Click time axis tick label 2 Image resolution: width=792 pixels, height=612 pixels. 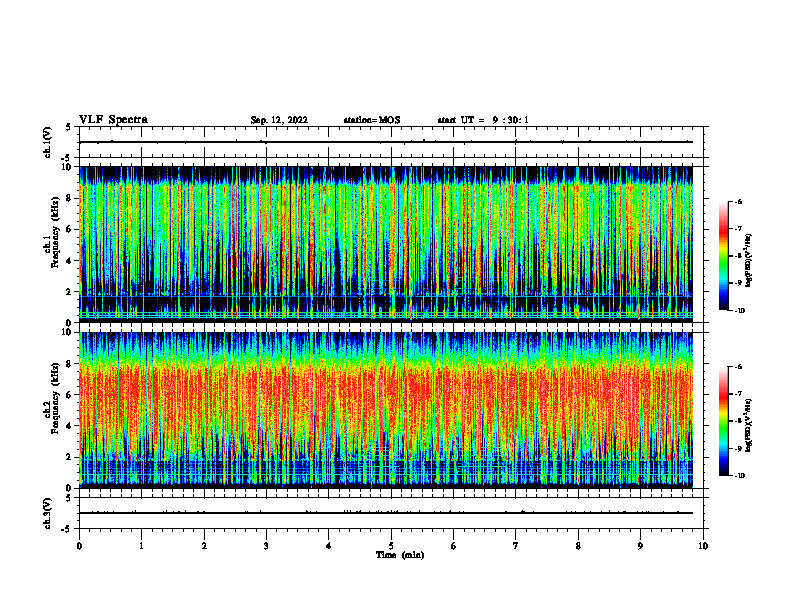point(204,546)
